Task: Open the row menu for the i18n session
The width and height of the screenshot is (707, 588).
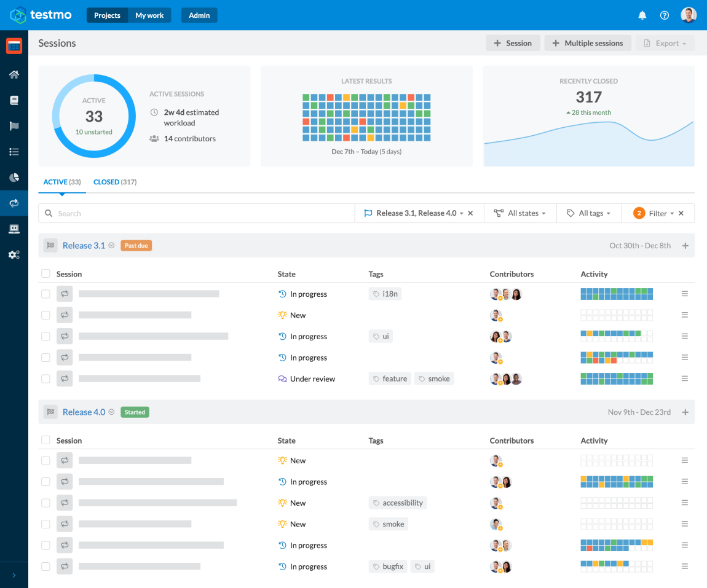Action: pyautogui.click(x=684, y=294)
